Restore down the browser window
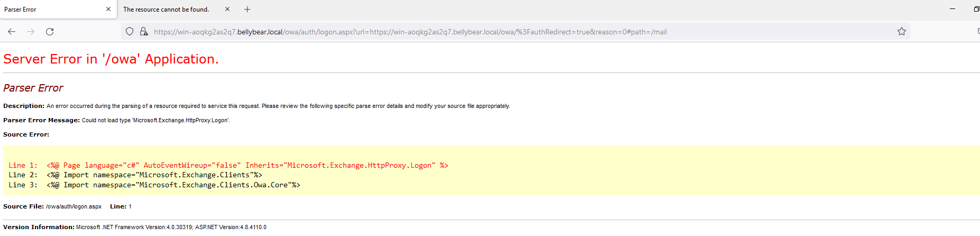Screen dimensions: 980x236 click(x=976, y=9)
